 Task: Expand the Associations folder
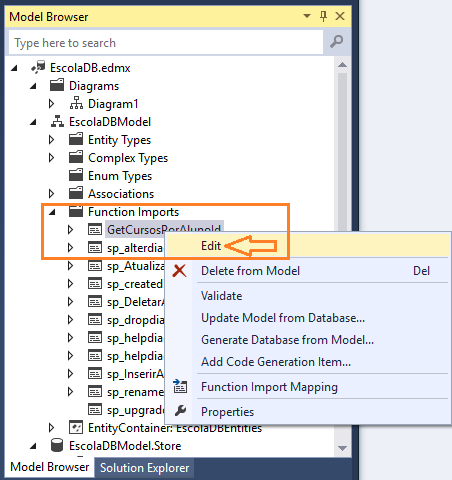51,193
